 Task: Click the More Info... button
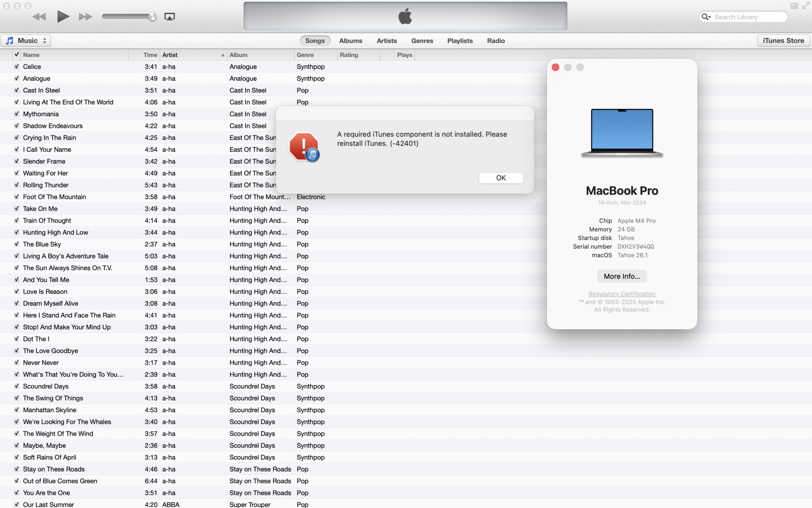point(622,276)
